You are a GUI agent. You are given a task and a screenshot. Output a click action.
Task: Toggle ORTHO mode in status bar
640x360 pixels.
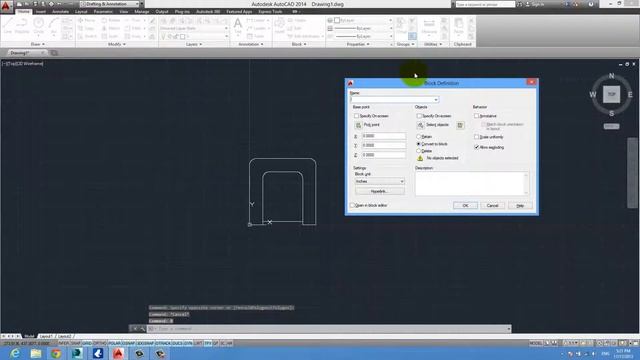(99, 344)
